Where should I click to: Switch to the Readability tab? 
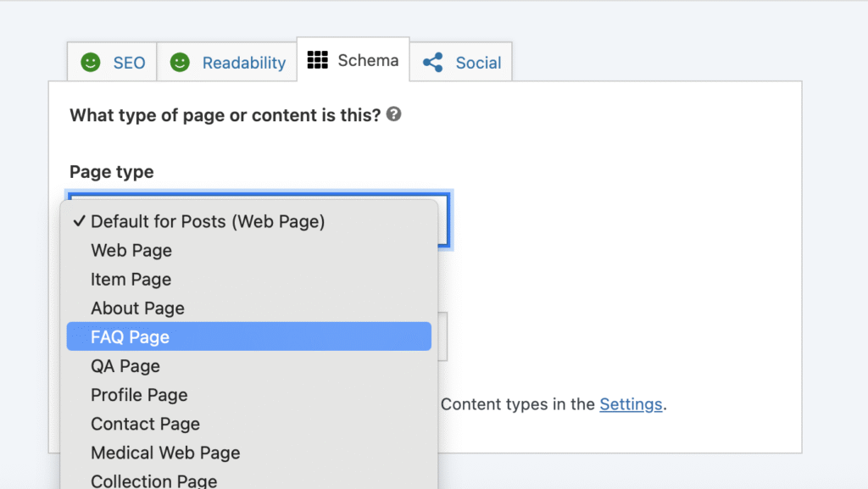(243, 63)
